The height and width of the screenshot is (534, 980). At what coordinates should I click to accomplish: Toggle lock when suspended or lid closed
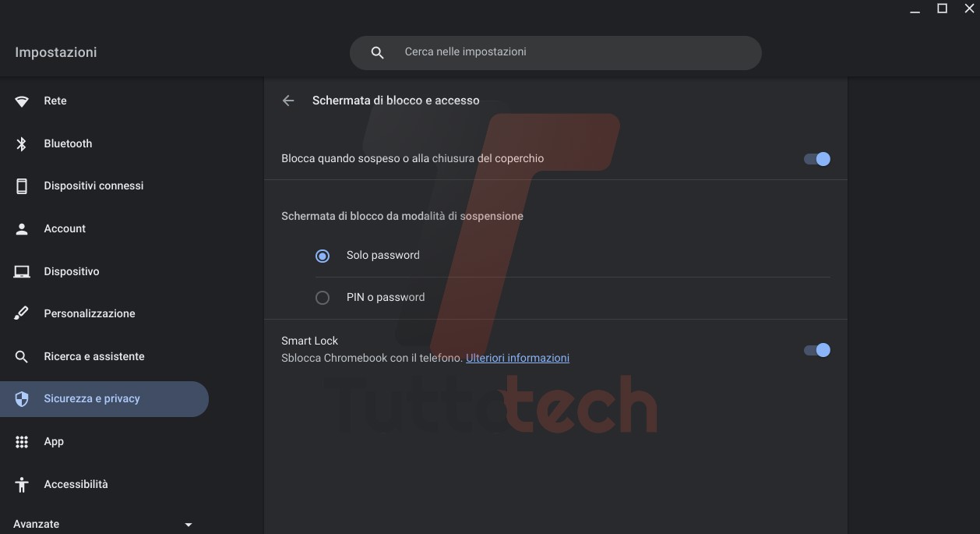(x=816, y=159)
